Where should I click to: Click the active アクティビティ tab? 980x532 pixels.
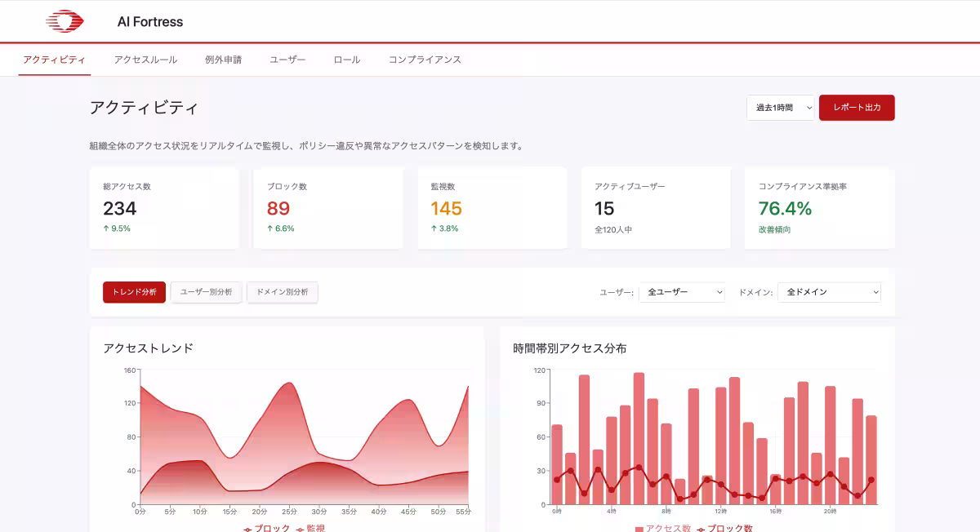pyautogui.click(x=54, y=60)
